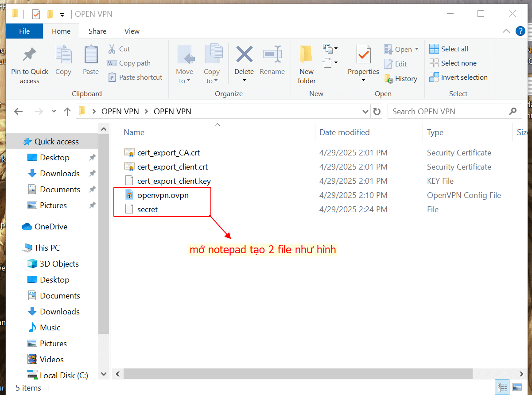Click Select all
532x395 pixels.
(448, 49)
